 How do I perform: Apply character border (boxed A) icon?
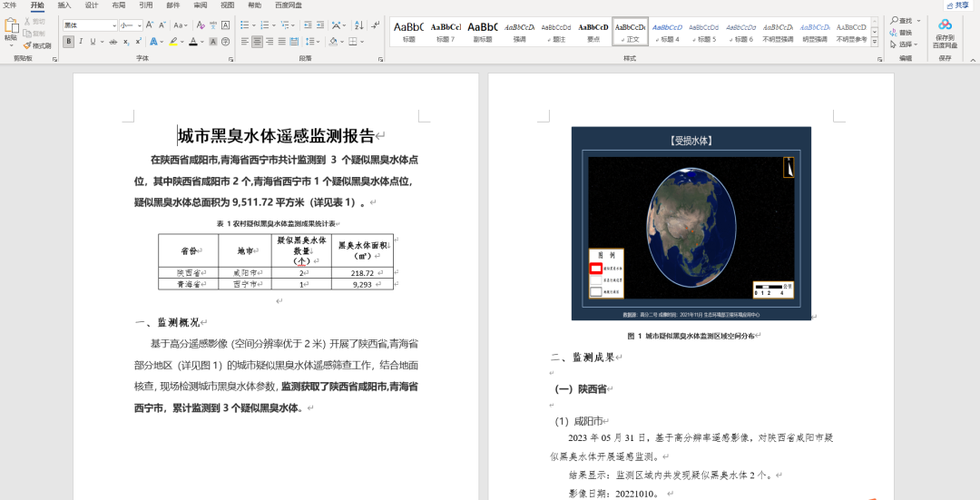(226, 25)
